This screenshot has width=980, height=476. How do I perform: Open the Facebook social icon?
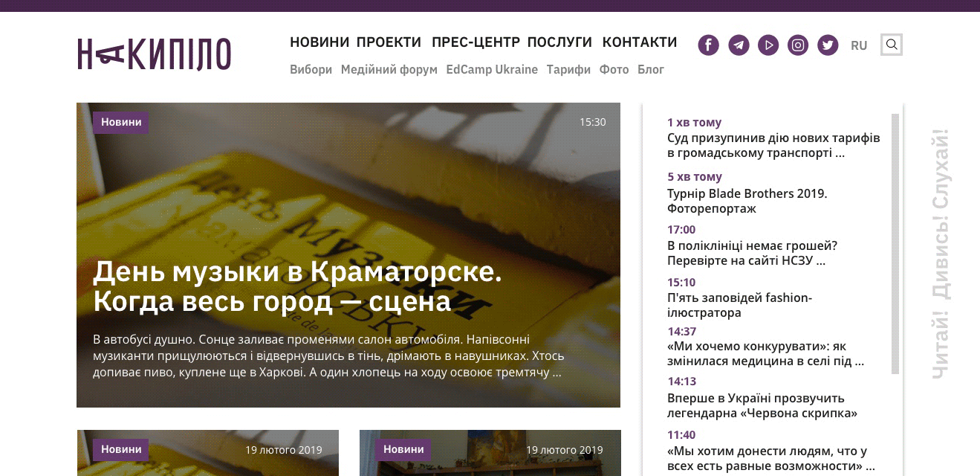click(708, 45)
